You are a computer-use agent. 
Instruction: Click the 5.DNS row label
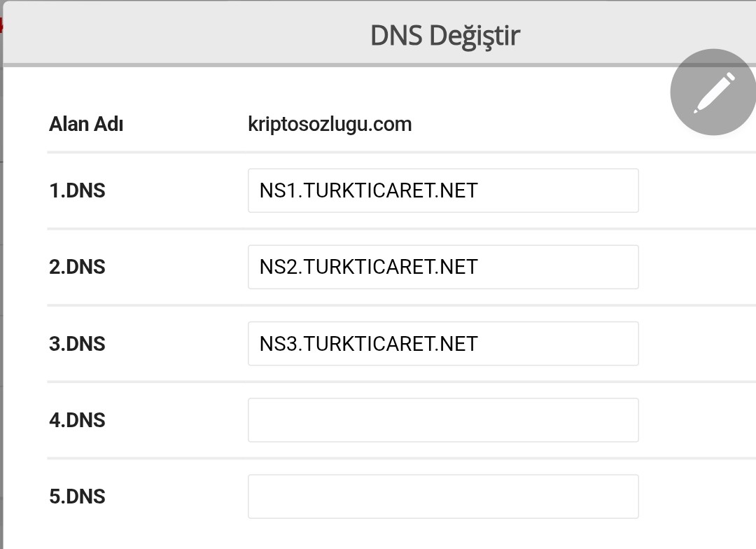[77, 496]
